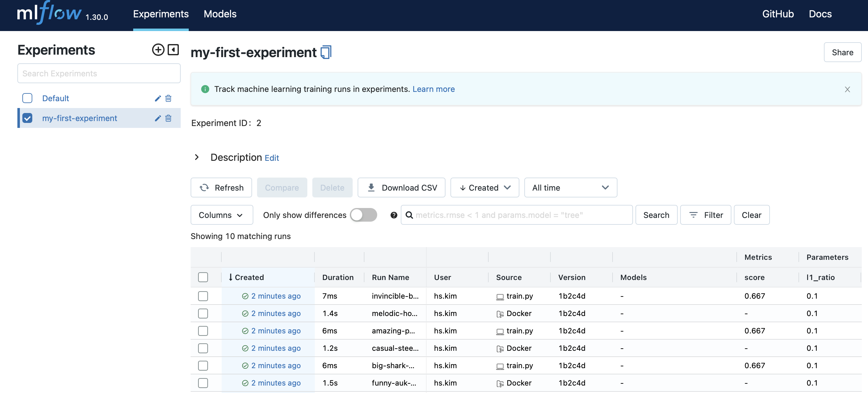The height and width of the screenshot is (393, 868).
Task: Expand the Description section chevron
Action: click(x=197, y=157)
